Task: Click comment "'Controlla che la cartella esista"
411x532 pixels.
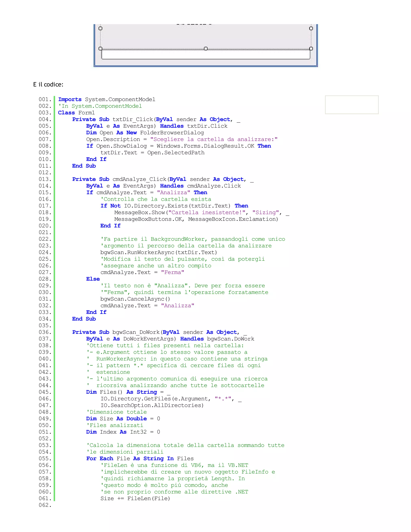Action: [156, 199]
